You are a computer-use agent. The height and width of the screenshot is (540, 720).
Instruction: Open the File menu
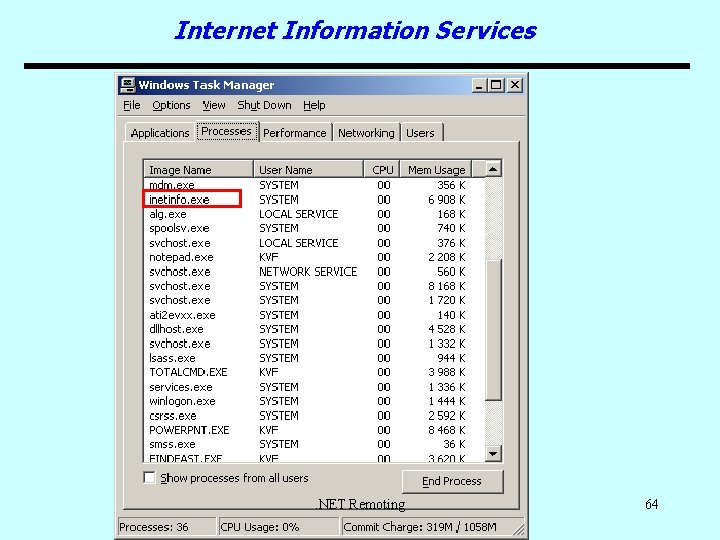coord(132,106)
